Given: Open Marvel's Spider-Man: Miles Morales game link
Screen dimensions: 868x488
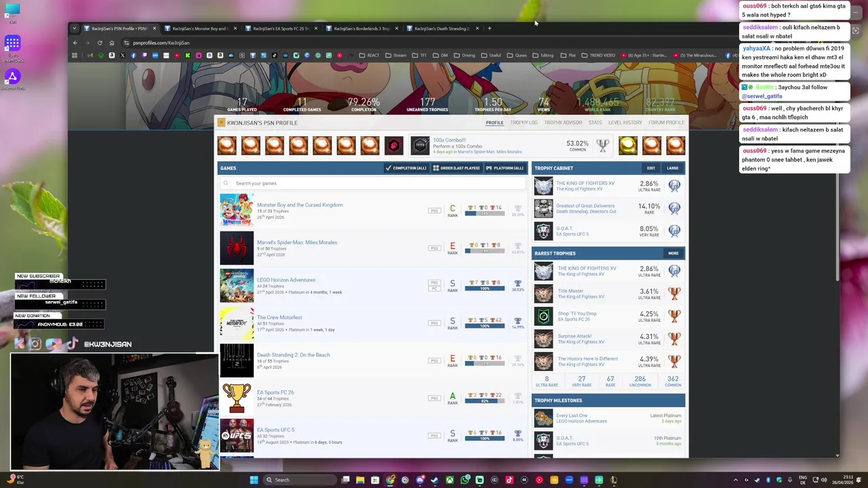Looking at the screenshot, I should (x=297, y=242).
